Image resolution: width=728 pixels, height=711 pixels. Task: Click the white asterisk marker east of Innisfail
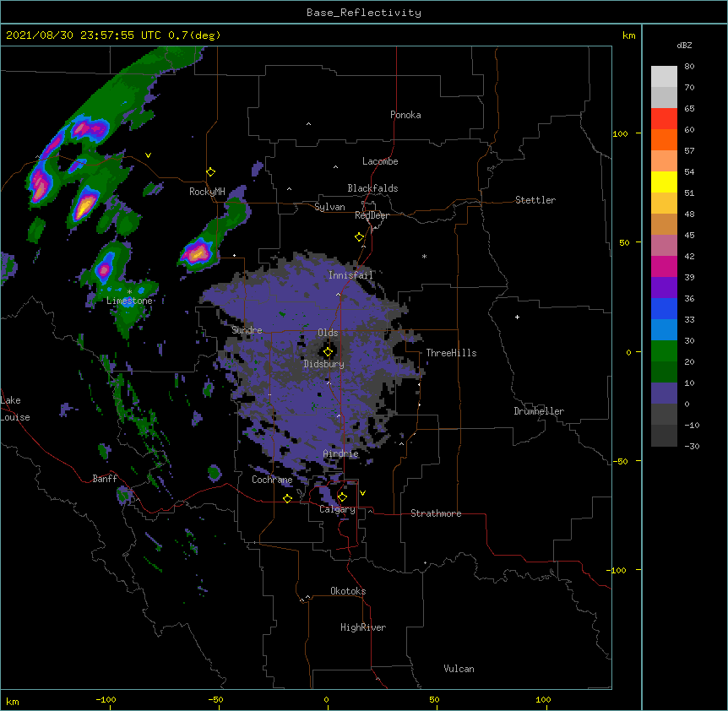point(424,256)
